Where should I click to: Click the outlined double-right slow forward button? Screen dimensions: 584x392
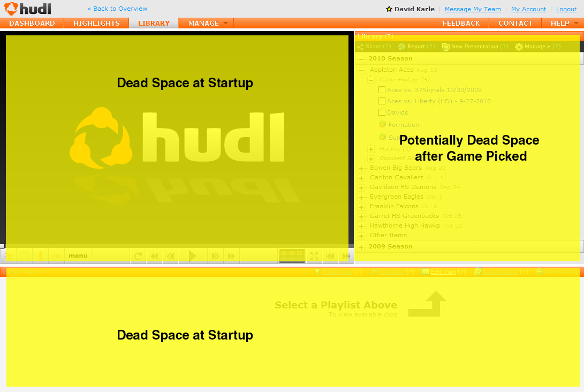pos(215,256)
